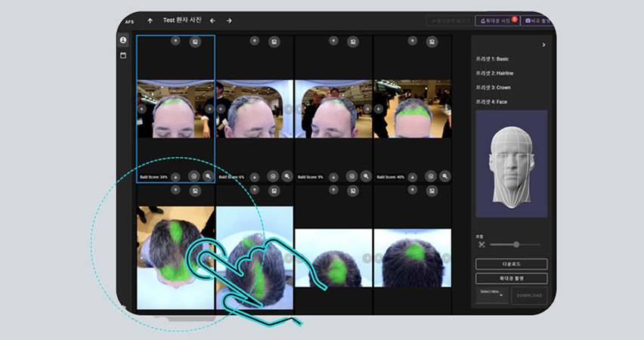Click magnifier icon on Bald Score 40% photo
The image size is (644, 340).
click(x=445, y=176)
